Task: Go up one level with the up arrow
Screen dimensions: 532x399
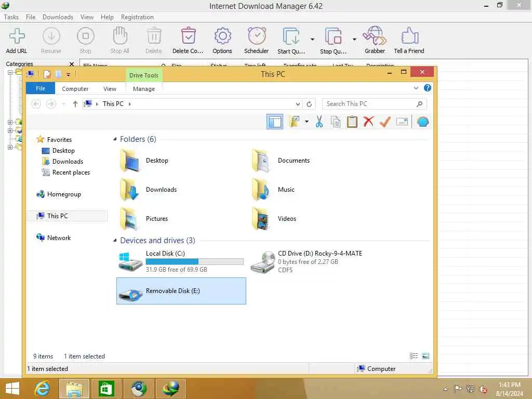Action: [75, 104]
